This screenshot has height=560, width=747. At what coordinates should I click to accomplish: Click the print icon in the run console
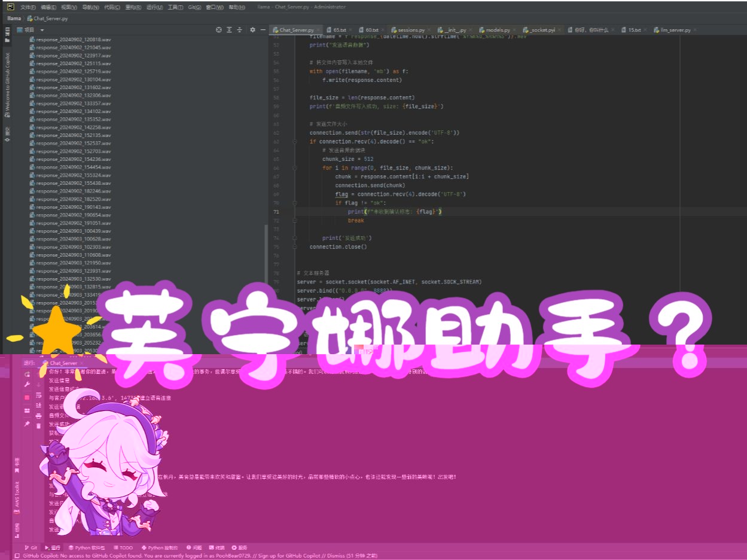click(x=39, y=415)
